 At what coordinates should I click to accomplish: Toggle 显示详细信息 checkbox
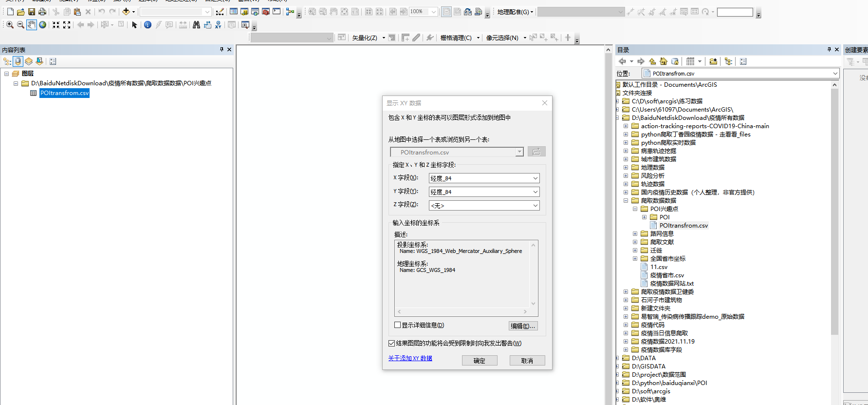397,325
